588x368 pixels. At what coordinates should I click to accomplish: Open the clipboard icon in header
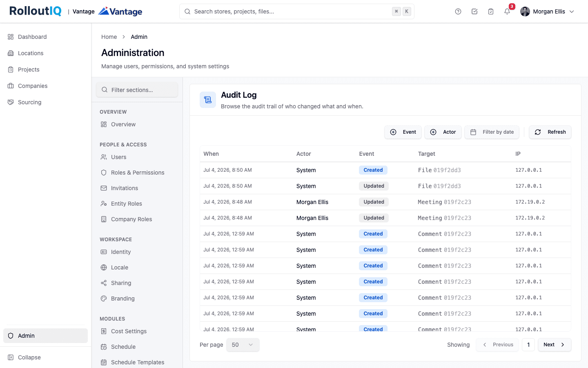coord(491,11)
